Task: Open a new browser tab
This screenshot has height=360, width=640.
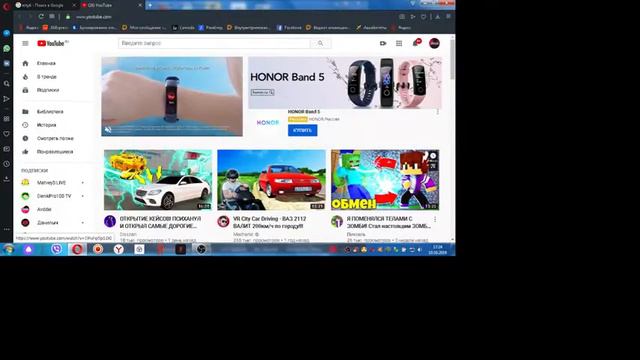Action: pyautogui.click(x=150, y=5)
